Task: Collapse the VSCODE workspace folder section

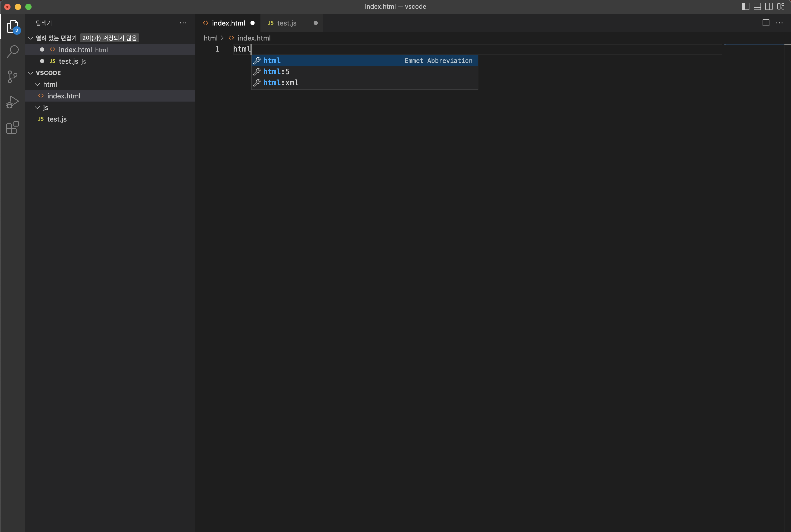Action: [31, 73]
